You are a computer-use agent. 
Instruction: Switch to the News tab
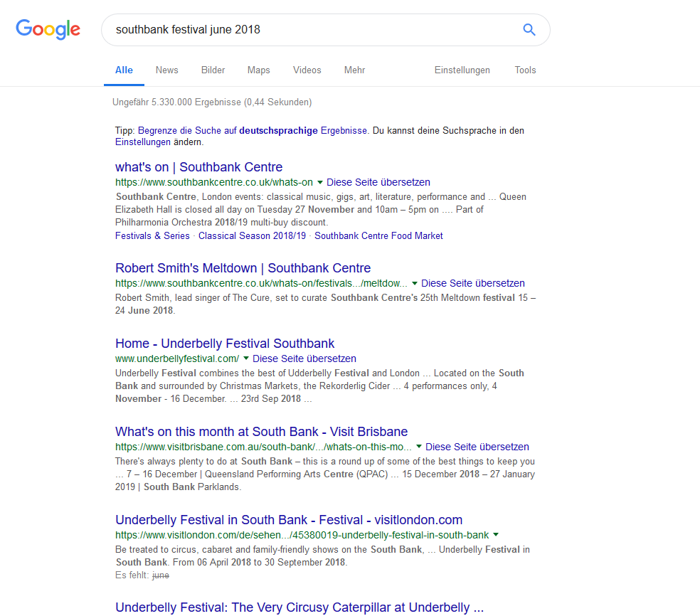[x=167, y=70]
